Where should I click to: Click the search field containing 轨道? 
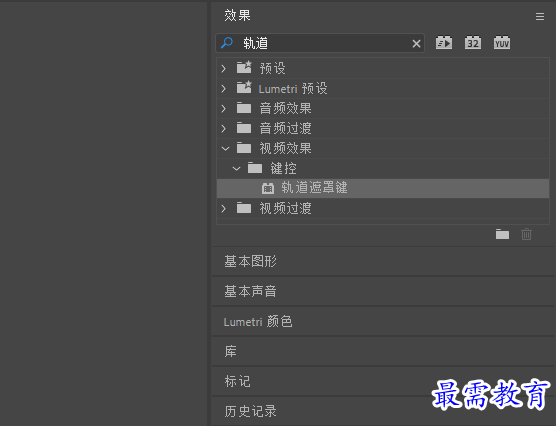320,43
